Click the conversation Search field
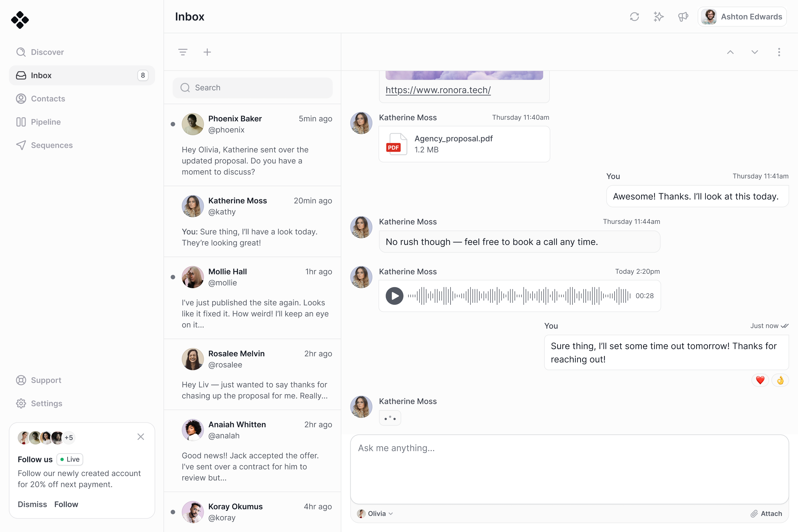798x532 pixels. pos(253,88)
